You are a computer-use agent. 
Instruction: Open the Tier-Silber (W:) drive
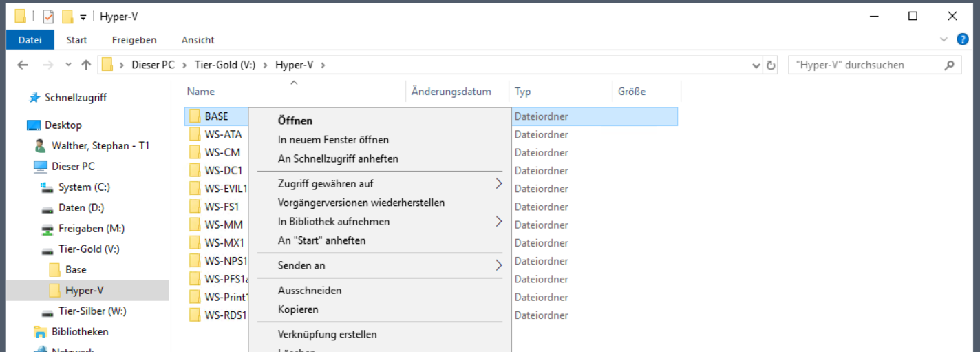coord(92,311)
